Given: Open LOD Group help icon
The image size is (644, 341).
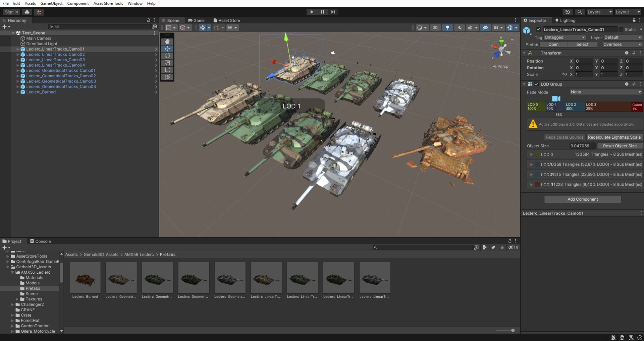Looking at the screenshot, I should 627,84.
